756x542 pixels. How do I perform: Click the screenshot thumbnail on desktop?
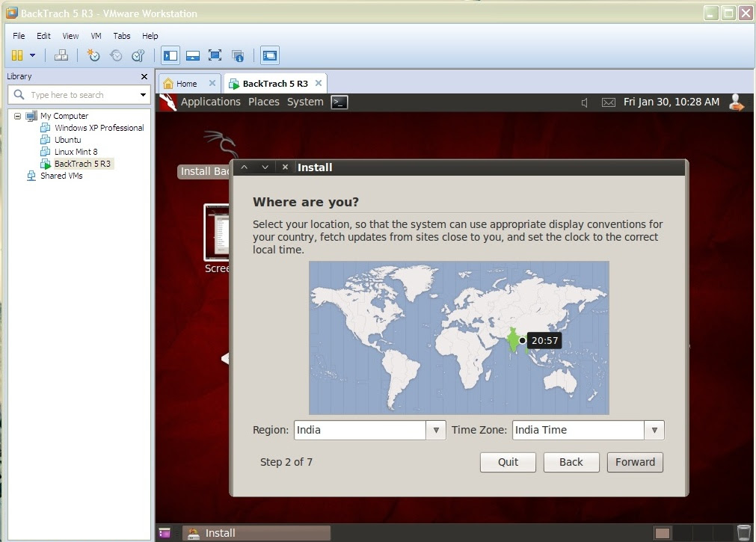click(x=217, y=232)
